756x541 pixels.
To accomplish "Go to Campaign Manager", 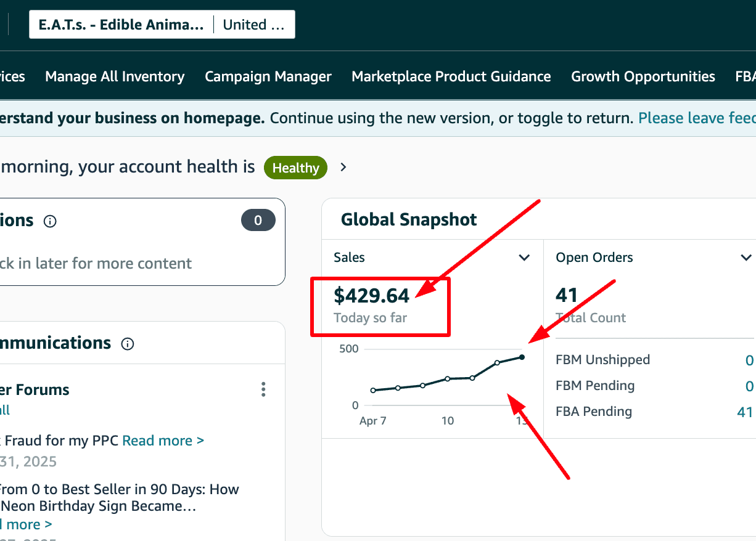I will click(x=268, y=76).
